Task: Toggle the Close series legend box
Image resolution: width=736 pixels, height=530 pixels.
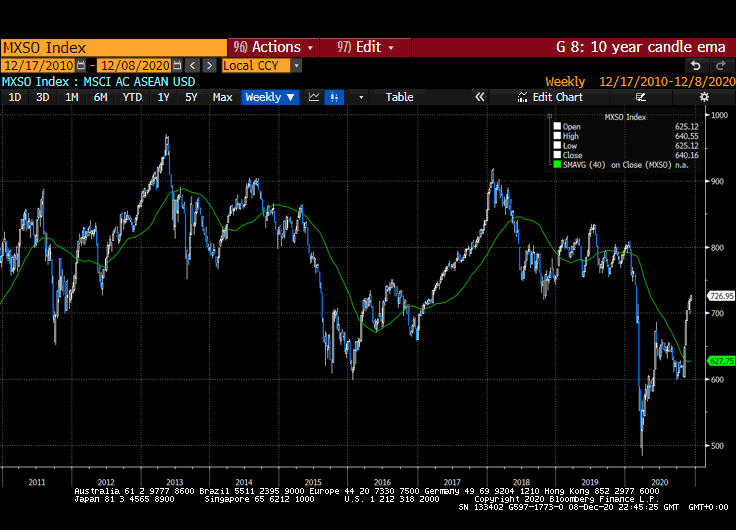Action: point(557,155)
